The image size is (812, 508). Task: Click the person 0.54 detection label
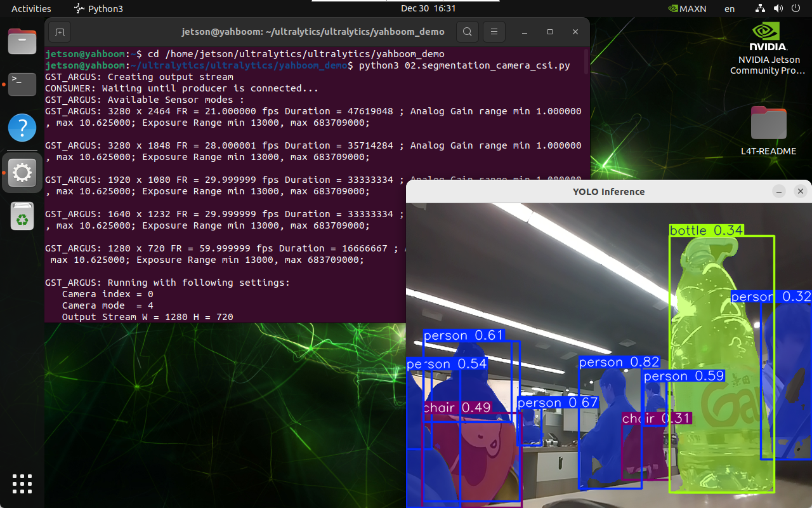(447, 364)
